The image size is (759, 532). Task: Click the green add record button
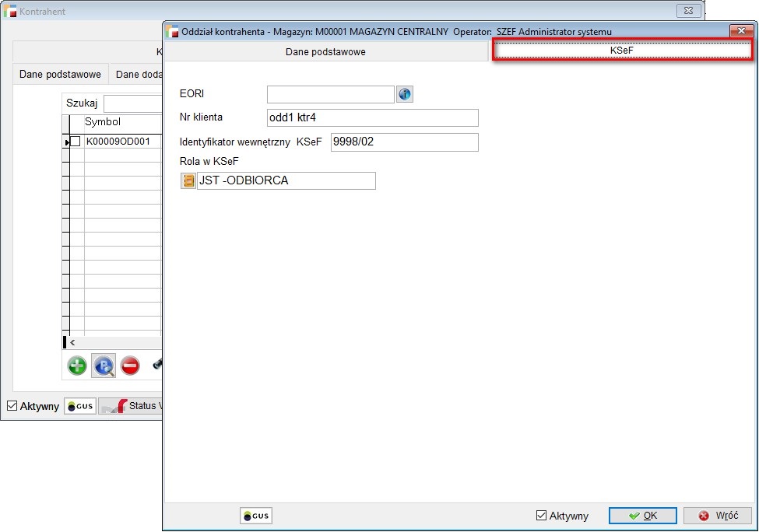[77, 366]
